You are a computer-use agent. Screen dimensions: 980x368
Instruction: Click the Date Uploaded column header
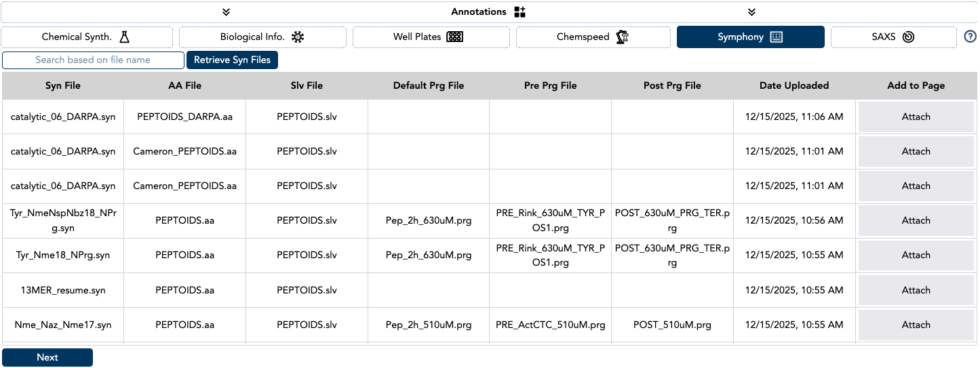click(x=793, y=85)
